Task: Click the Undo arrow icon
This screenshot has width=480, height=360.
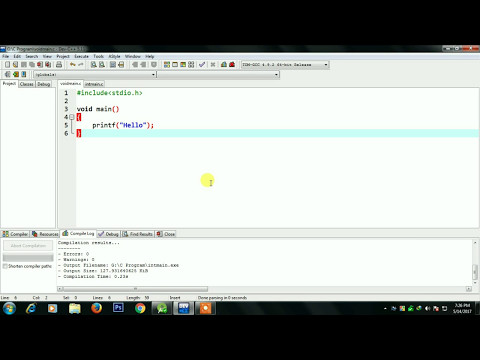Action: point(72,65)
